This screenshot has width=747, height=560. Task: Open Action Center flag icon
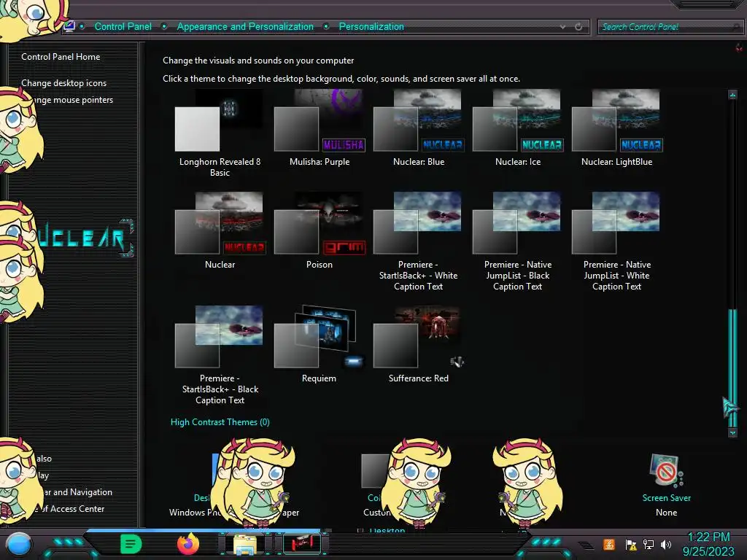[631, 545]
